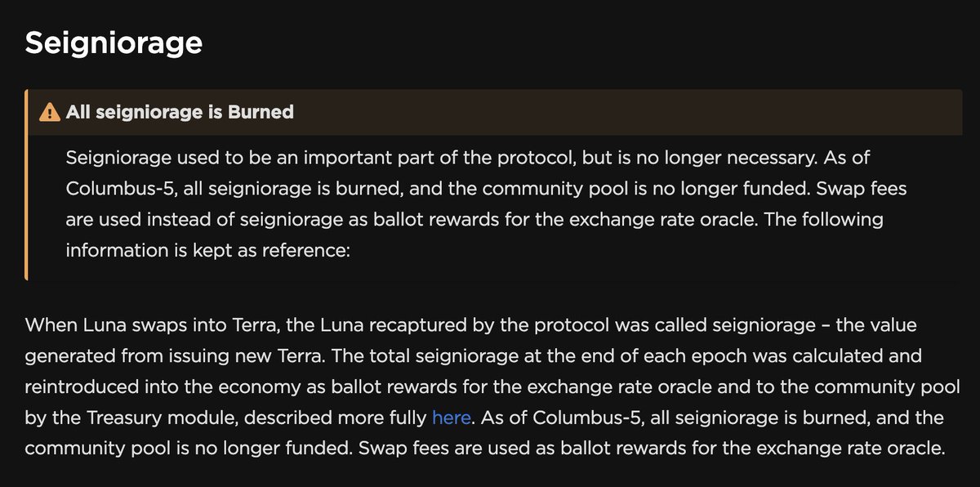Open the blue "here" hyperlink
The width and height of the screenshot is (980, 487).
click(451, 418)
